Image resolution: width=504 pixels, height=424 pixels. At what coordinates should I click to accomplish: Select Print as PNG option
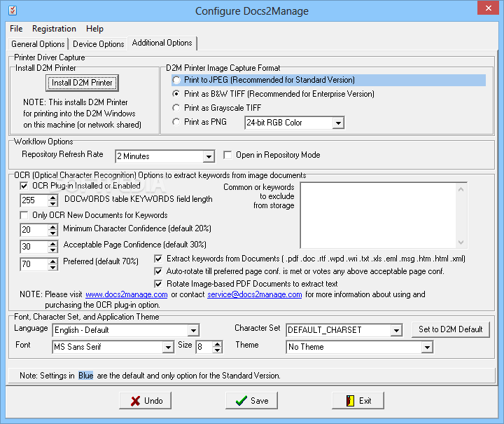[176, 122]
